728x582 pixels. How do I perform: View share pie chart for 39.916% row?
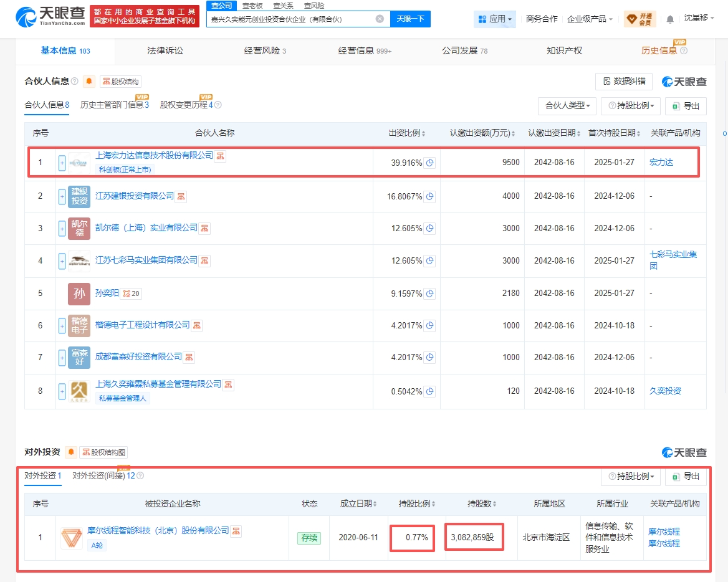click(430, 163)
